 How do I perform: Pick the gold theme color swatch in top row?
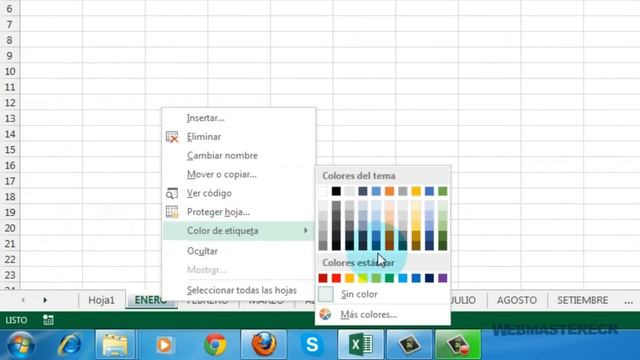click(416, 191)
